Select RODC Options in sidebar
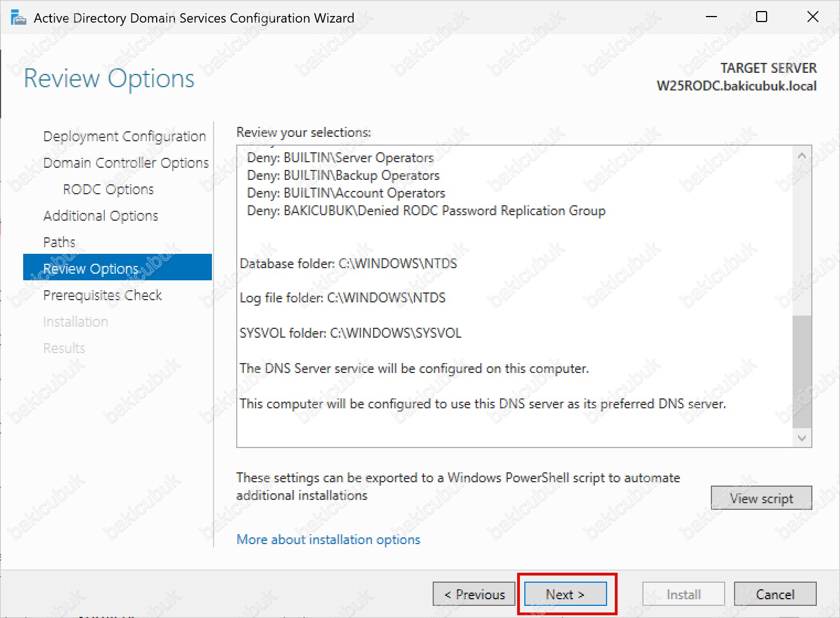840x618 pixels. point(109,189)
